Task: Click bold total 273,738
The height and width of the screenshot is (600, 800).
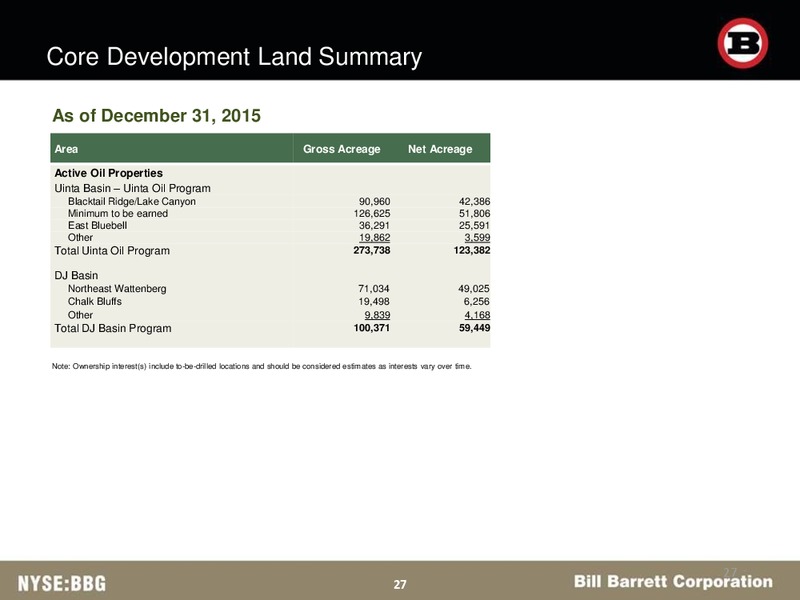Action: 372,250
